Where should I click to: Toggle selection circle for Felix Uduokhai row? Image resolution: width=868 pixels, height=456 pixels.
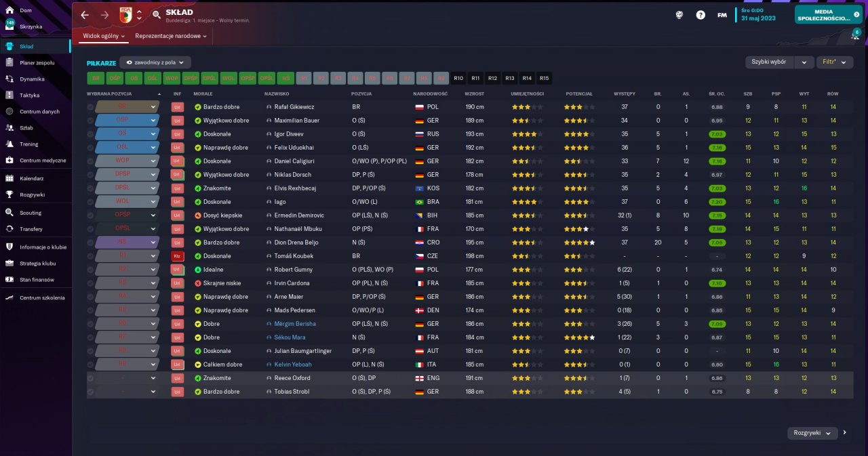click(x=90, y=148)
